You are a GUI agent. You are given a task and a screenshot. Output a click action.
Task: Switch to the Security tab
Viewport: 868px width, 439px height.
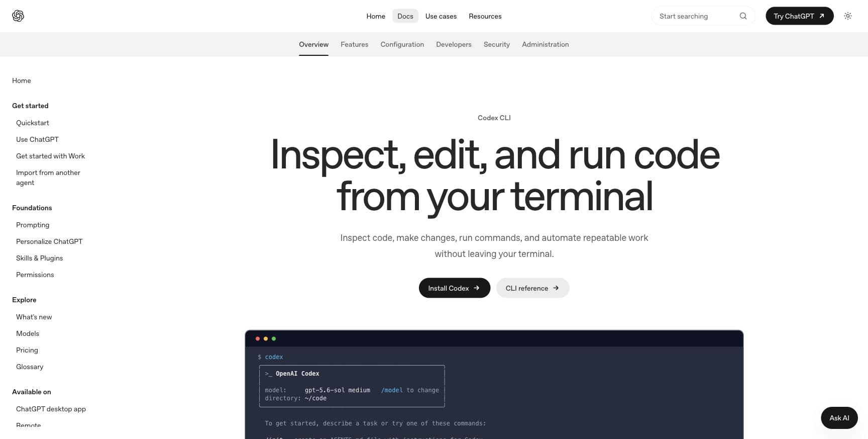tap(497, 44)
